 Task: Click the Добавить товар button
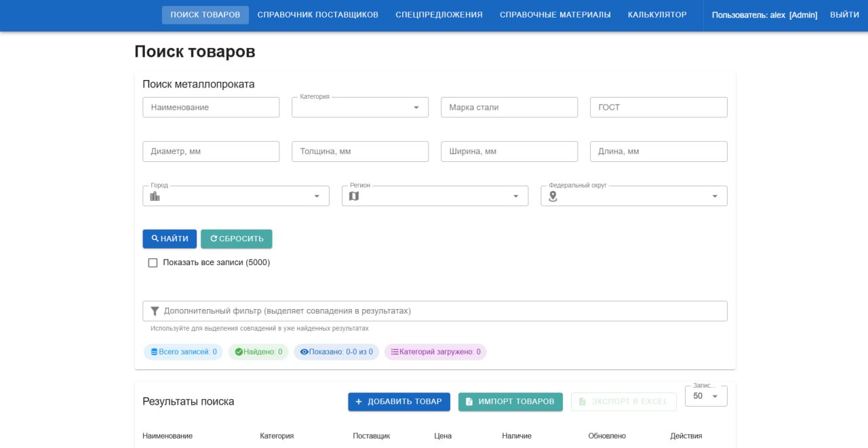(399, 401)
